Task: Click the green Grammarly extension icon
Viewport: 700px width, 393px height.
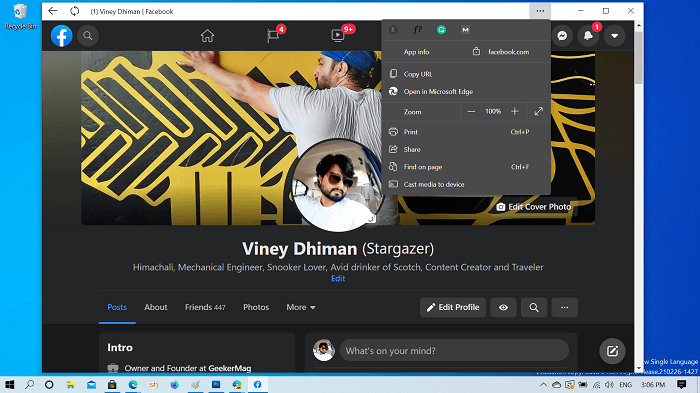Action: click(x=441, y=29)
